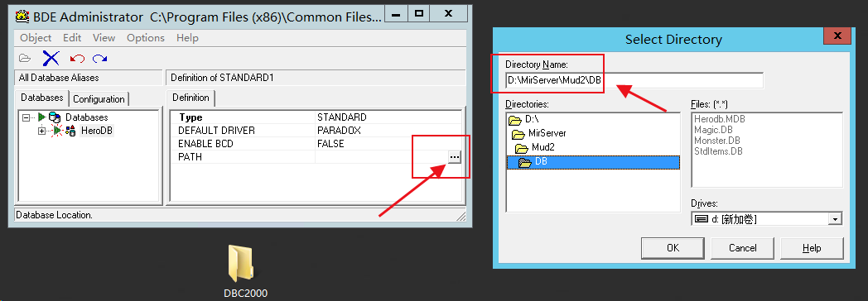Click Cancel in Select Directory dialog
The height and width of the screenshot is (301, 868).
point(742,248)
